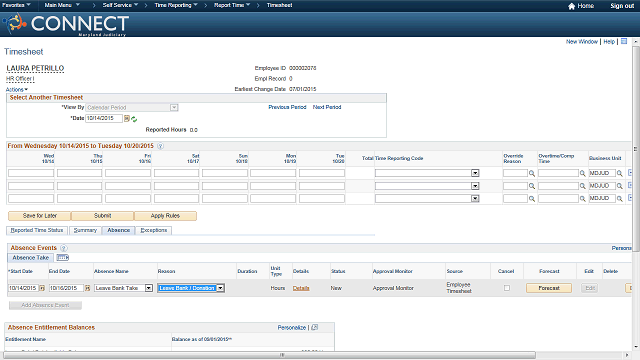Open Start Date calendar icon in absence row

[42, 288]
